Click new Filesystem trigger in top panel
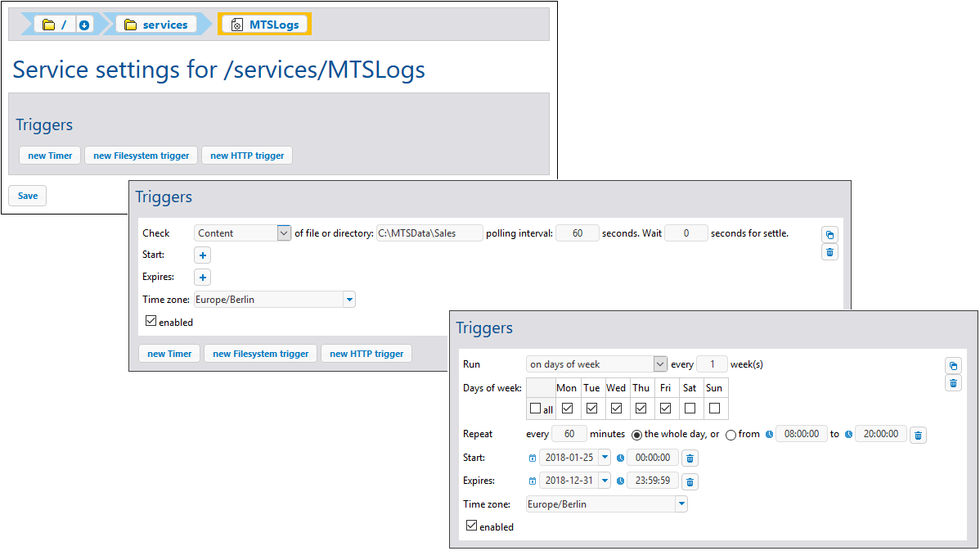The width and height of the screenshot is (980, 551). (142, 156)
